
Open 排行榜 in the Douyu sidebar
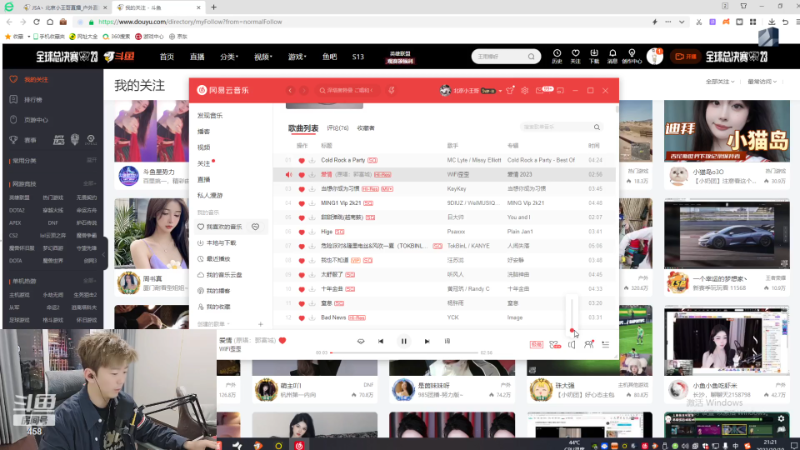tap(33, 100)
